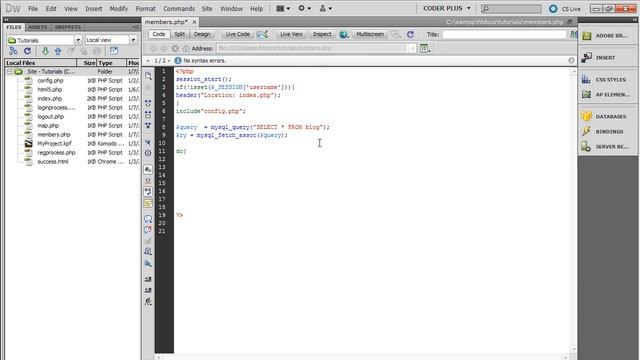The width and height of the screenshot is (640, 360).
Task: Get files with green down arrow
Action: tap(45, 51)
